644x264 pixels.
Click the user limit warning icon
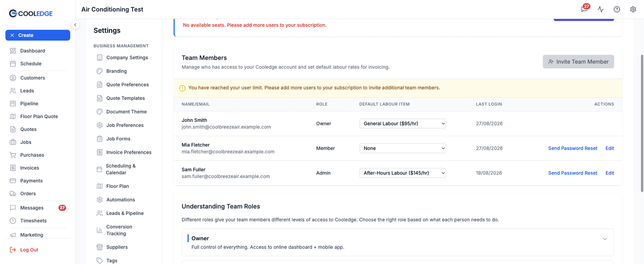(x=182, y=88)
